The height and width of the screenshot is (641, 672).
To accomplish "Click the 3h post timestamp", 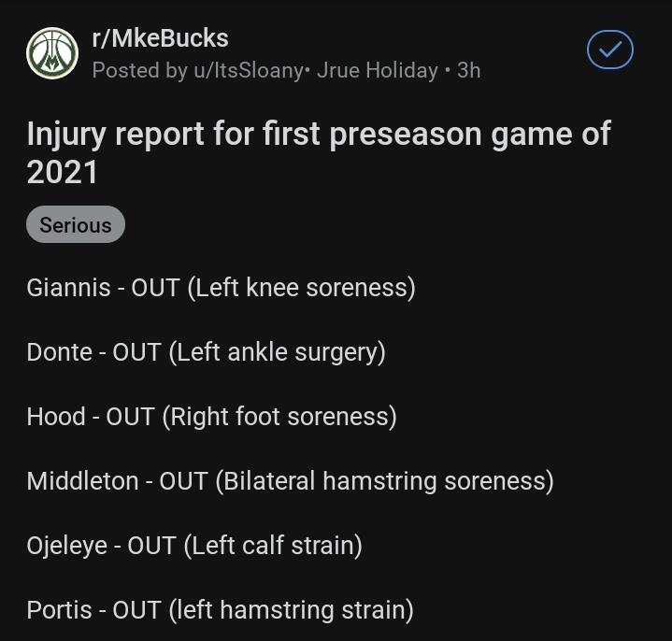I will point(468,70).
